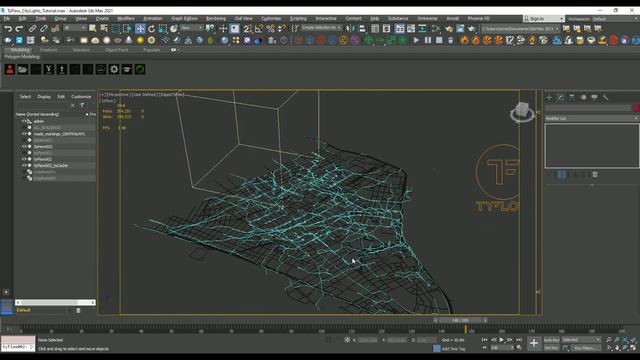Open the Rendering menu
The image size is (640, 360).
(216, 19)
